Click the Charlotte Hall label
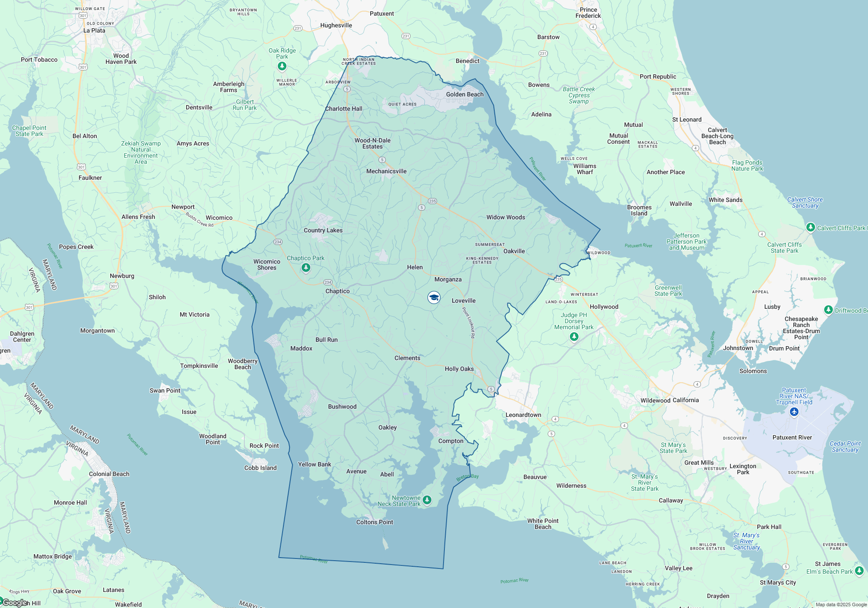This screenshot has height=608, width=868. click(x=344, y=109)
